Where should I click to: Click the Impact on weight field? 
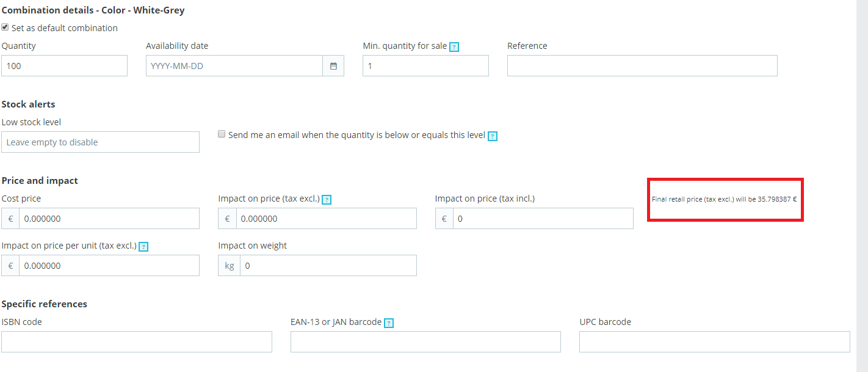coord(328,266)
